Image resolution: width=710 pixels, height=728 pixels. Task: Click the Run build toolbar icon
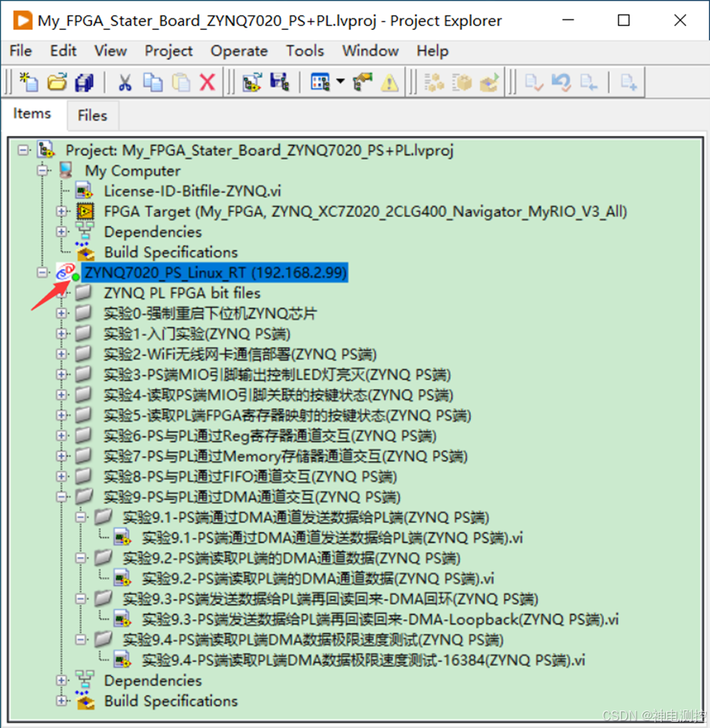[489, 82]
